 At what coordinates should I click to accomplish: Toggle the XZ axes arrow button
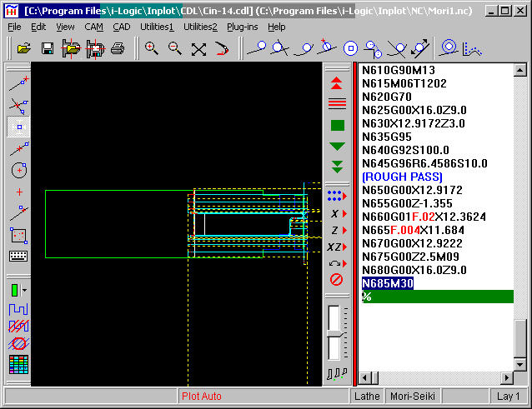click(x=337, y=247)
